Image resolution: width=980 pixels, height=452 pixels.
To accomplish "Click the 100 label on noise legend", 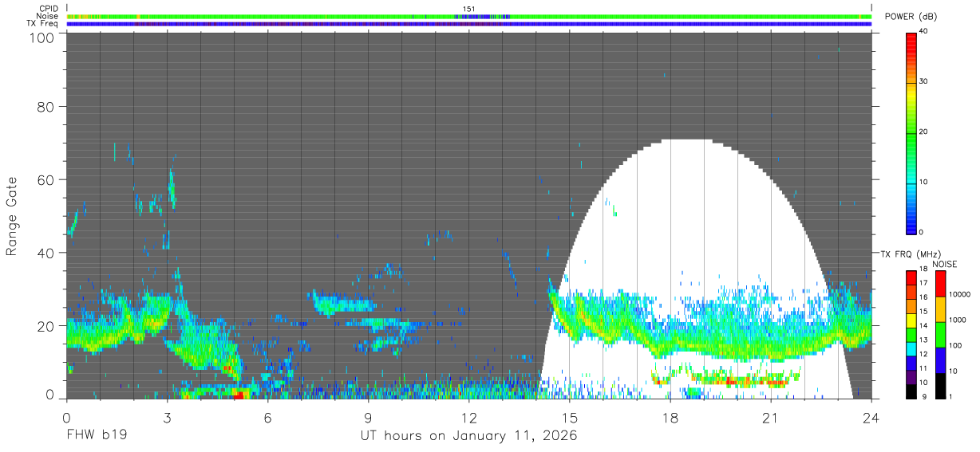I will tap(956, 345).
